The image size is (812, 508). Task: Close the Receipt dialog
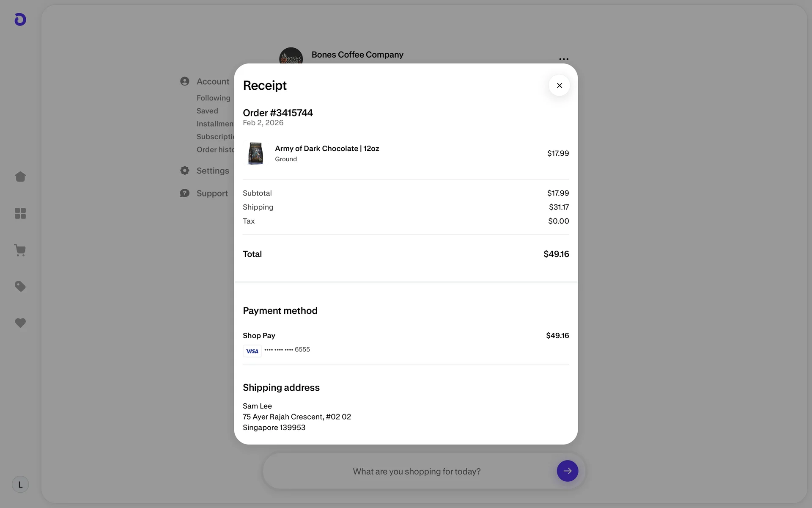(x=559, y=86)
